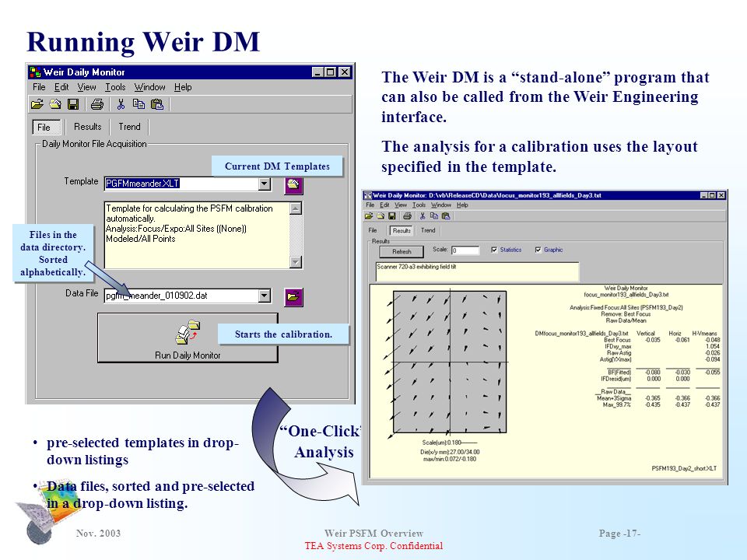Switch to Results tab in large window
The width and height of the screenshot is (747, 560).
88,127
